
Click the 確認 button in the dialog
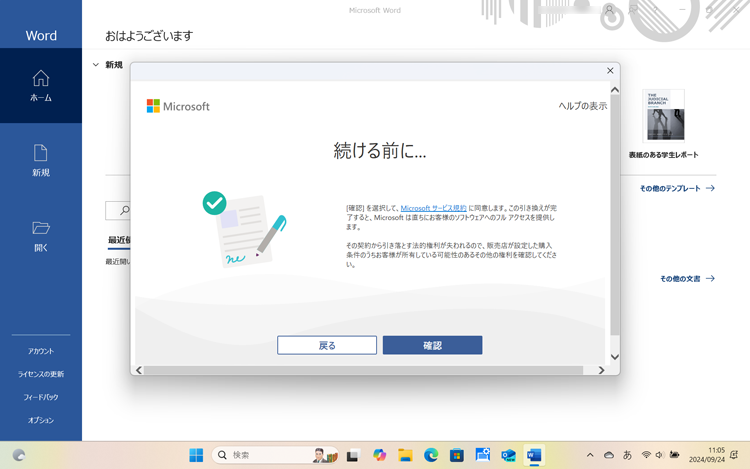pos(432,345)
